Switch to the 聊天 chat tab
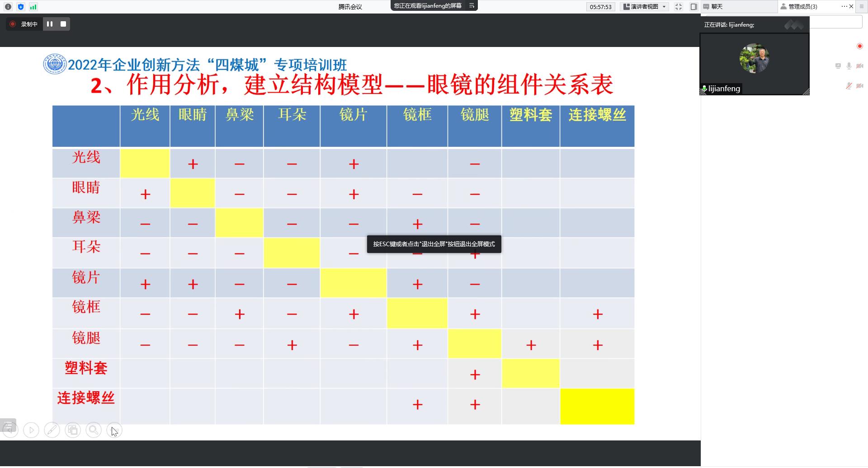868x468 pixels. coord(717,7)
